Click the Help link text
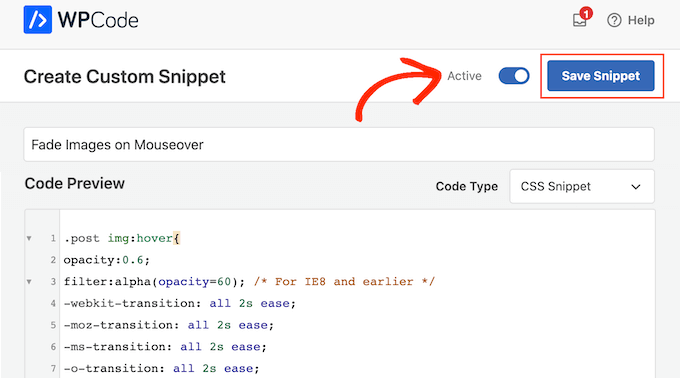 [641, 20]
